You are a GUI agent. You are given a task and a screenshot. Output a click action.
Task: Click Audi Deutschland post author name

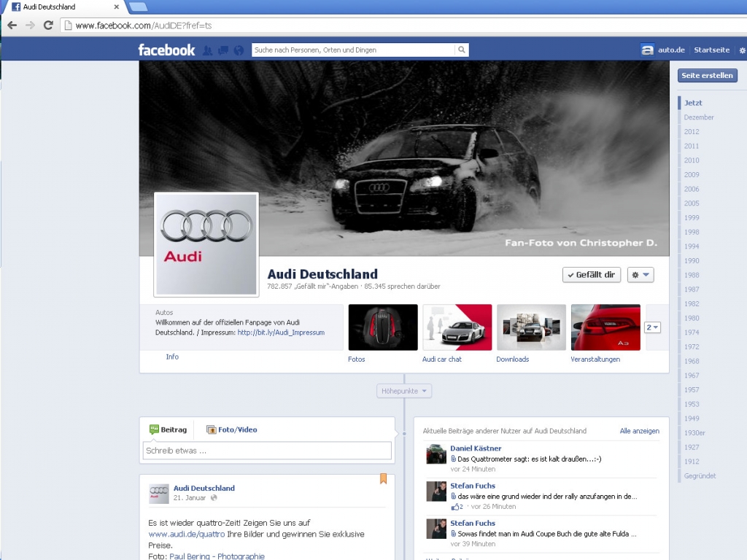point(204,488)
